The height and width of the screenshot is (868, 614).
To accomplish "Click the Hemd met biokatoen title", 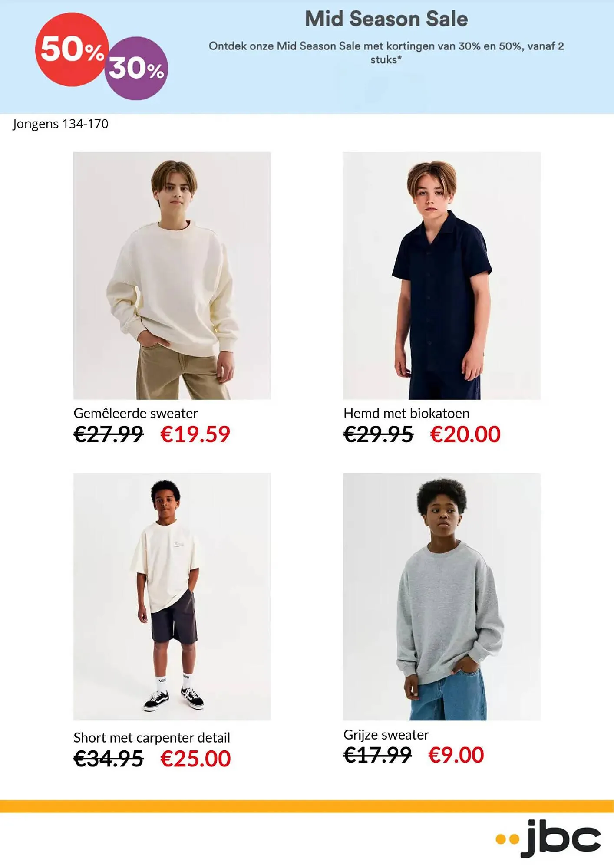I will tap(406, 413).
